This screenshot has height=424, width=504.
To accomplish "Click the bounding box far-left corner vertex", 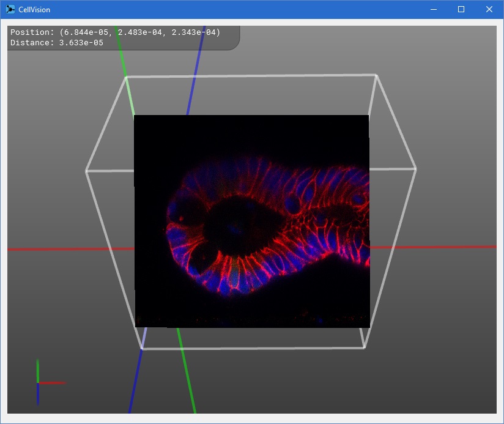I will (x=86, y=171).
